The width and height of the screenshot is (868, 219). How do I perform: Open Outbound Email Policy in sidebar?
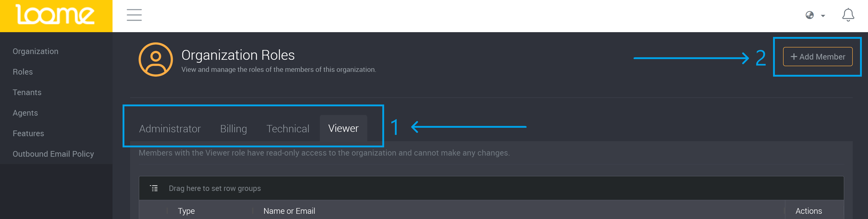click(53, 154)
